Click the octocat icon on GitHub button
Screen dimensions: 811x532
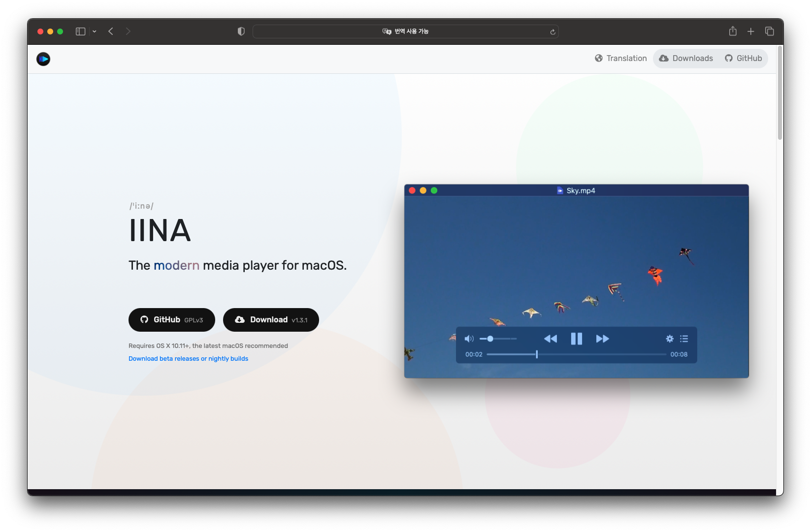144,320
